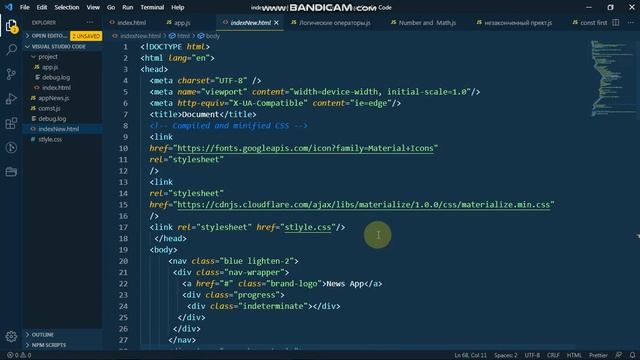Viewport: 640px width, 360px height.
Task: Switch to the незаконченный проект.js tab
Action: (x=518, y=23)
